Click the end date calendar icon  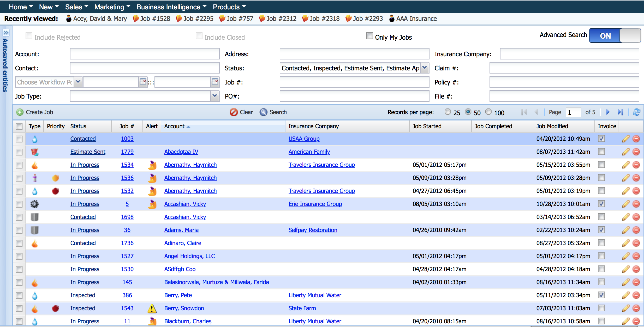click(x=215, y=82)
